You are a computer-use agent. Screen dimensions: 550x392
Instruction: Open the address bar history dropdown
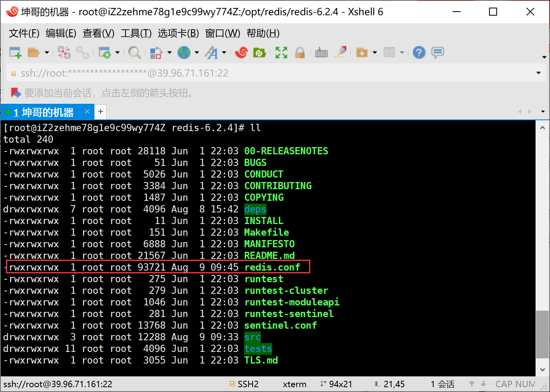[538, 73]
